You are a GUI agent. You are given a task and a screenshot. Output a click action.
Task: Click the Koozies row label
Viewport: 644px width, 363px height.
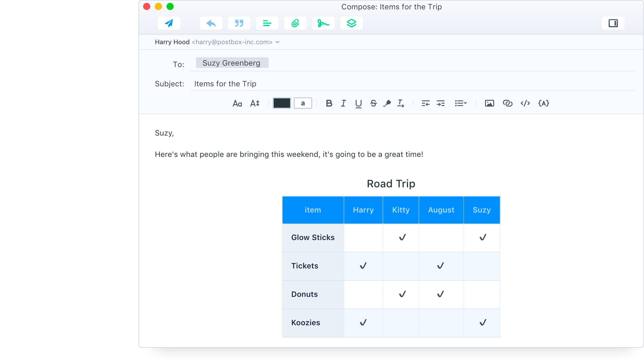pos(306,323)
